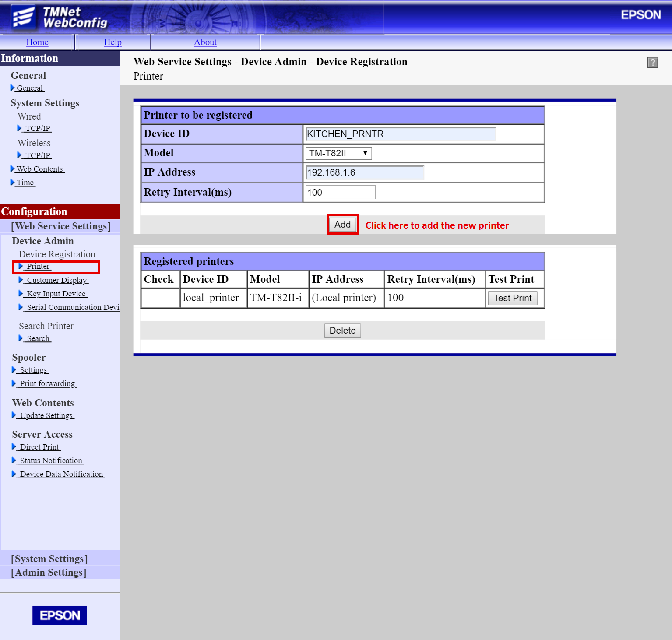Open the Spooler Settings link
This screenshot has width=672, height=640.
point(33,370)
